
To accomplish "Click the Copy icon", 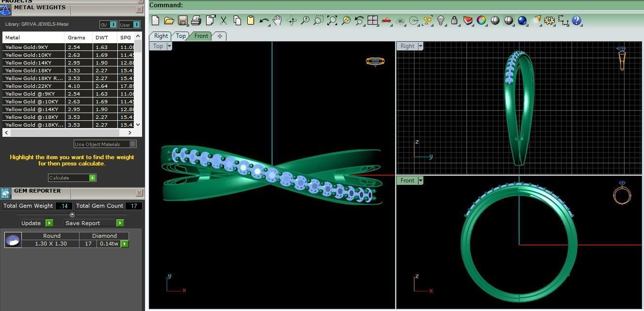I will pos(237,20).
